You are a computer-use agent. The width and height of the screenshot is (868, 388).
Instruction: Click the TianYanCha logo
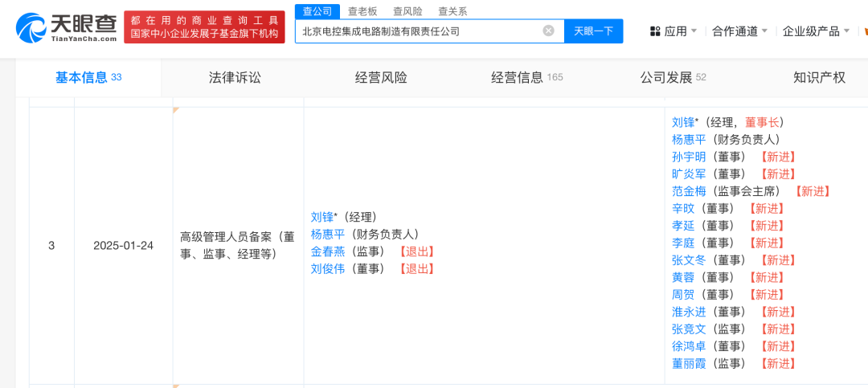66,27
